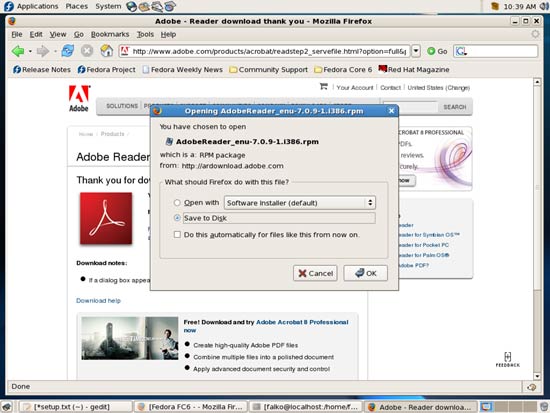Go to the Home page icon
This screenshot has width=550, height=413.
pos(107,51)
